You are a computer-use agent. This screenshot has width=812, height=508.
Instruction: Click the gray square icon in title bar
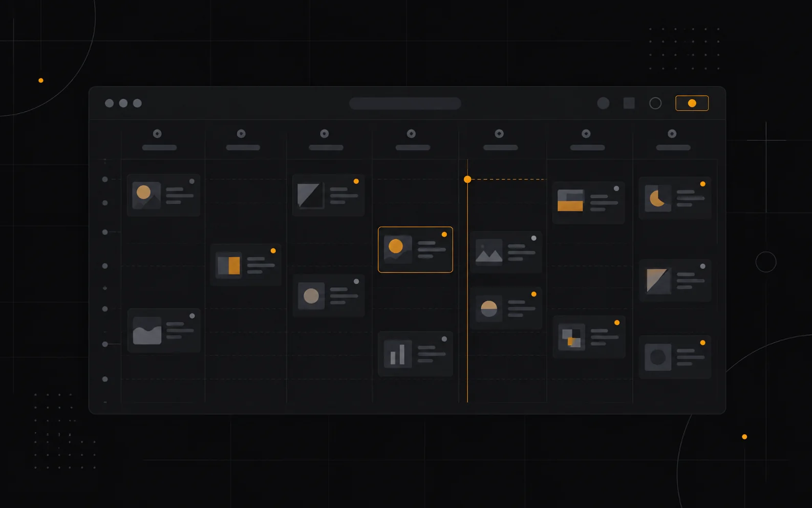click(x=629, y=103)
